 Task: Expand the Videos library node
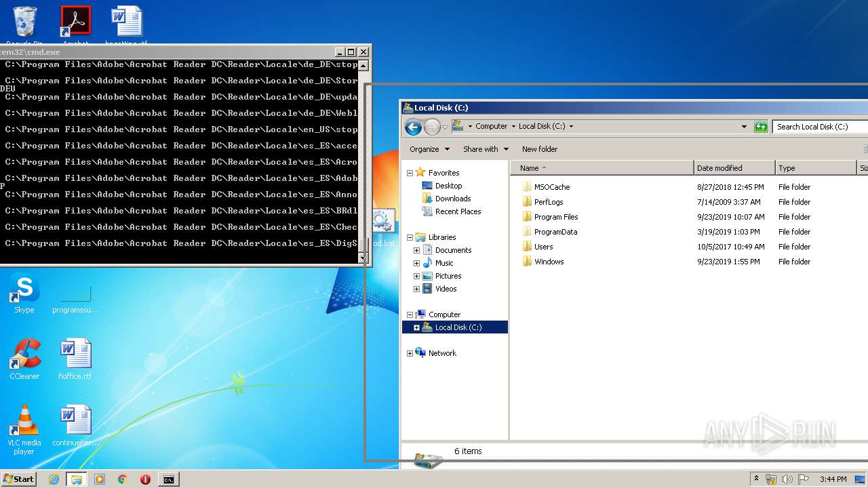click(x=416, y=289)
